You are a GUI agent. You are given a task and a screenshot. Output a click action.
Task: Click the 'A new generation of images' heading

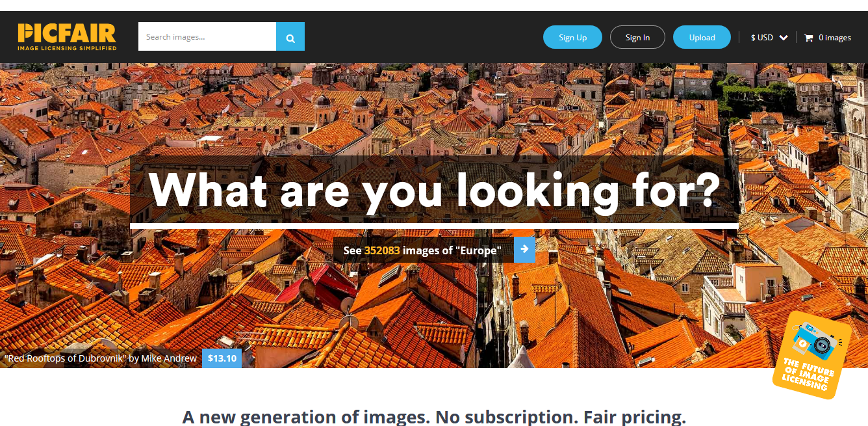(434, 416)
